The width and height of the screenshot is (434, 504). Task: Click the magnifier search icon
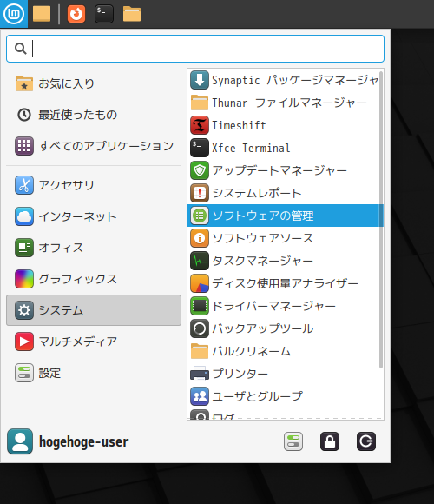pyautogui.click(x=21, y=49)
